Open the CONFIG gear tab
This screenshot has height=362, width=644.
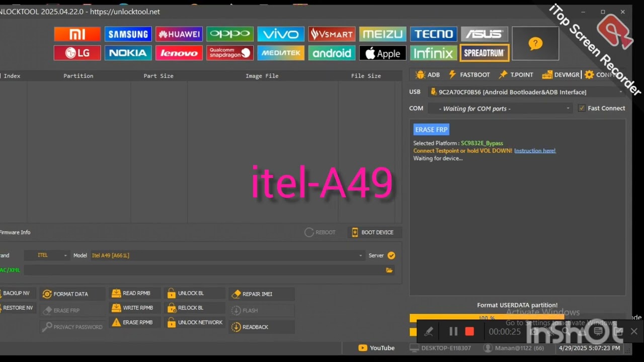pos(601,74)
